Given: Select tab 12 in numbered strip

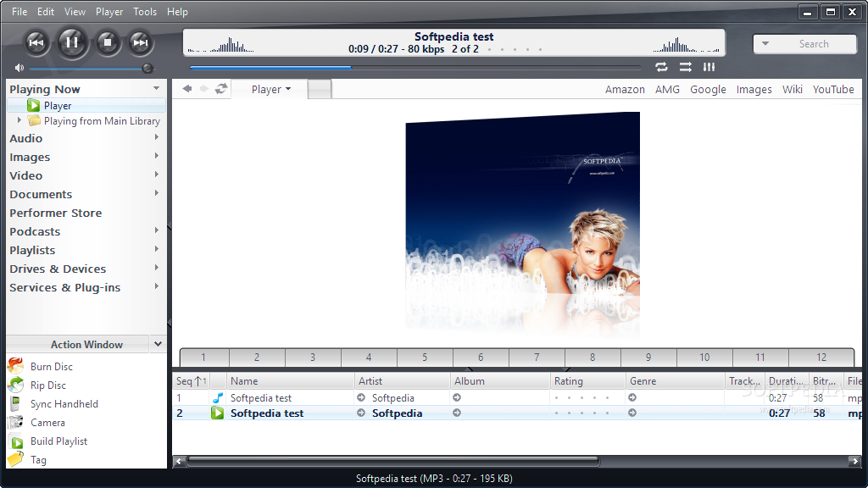Looking at the screenshot, I should (x=821, y=358).
